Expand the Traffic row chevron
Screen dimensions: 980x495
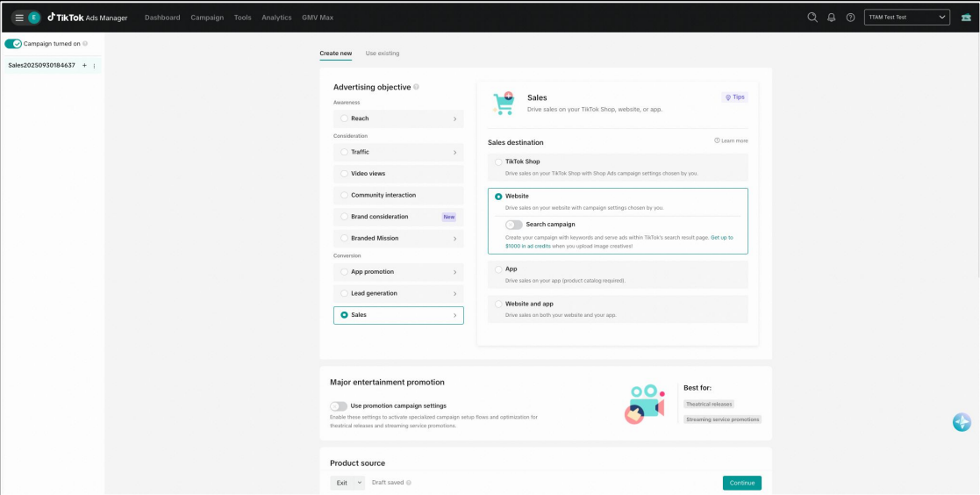(454, 152)
